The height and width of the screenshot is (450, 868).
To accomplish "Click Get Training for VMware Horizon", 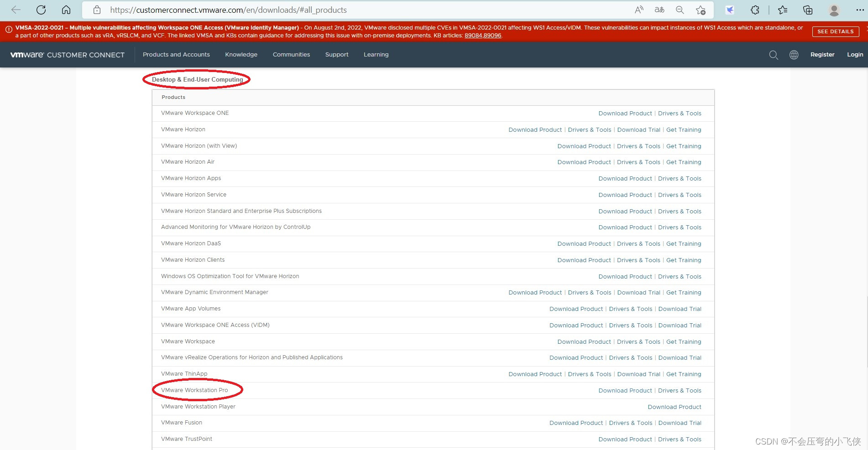I will click(x=684, y=129).
